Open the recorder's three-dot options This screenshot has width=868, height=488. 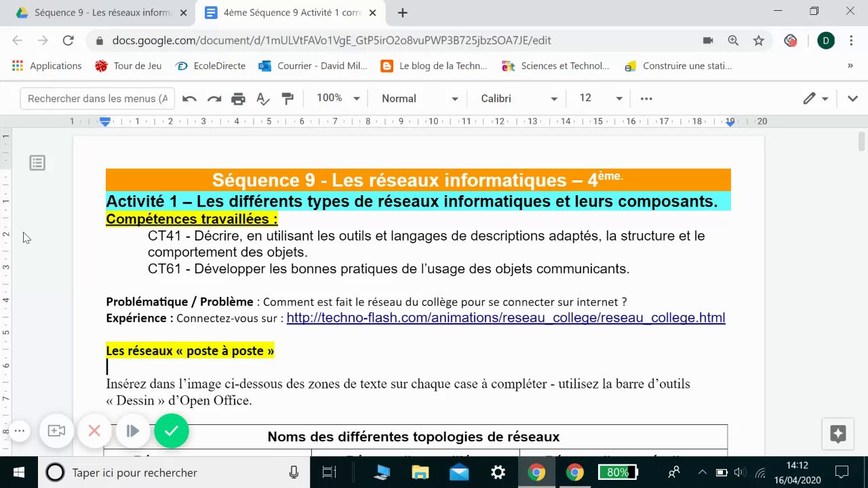click(x=20, y=430)
